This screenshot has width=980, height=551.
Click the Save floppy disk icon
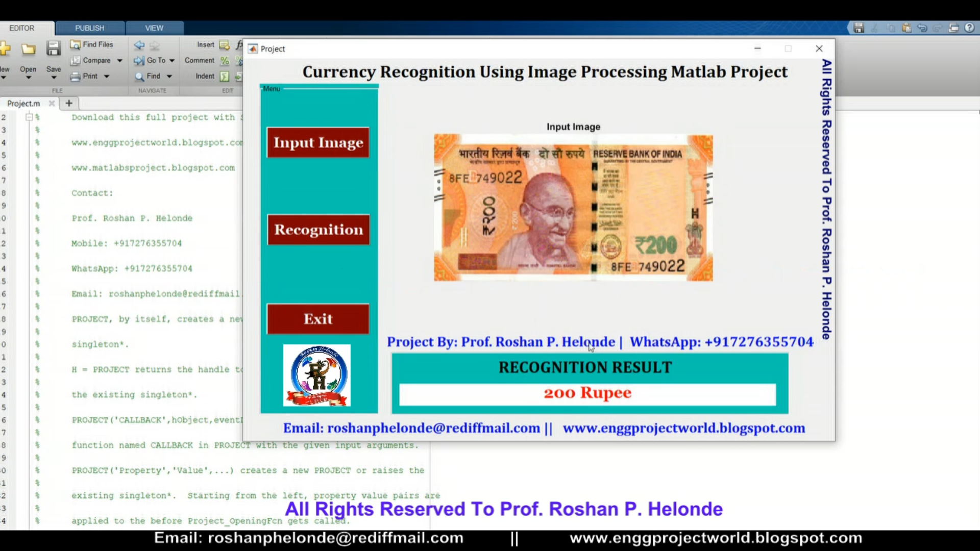[54, 48]
